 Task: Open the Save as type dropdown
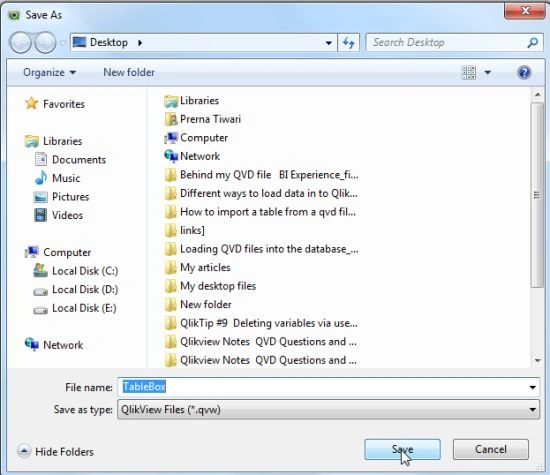[328, 409]
